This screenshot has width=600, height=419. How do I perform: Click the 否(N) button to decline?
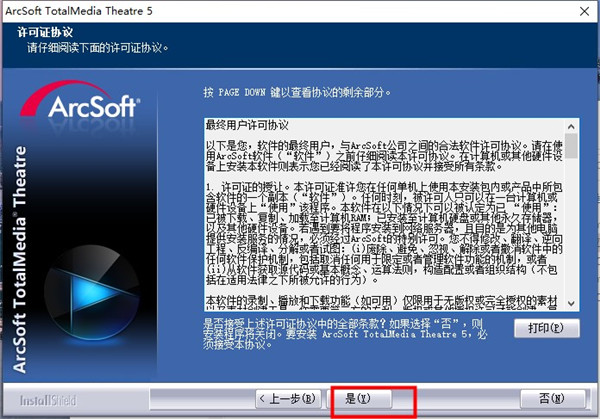click(x=553, y=399)
